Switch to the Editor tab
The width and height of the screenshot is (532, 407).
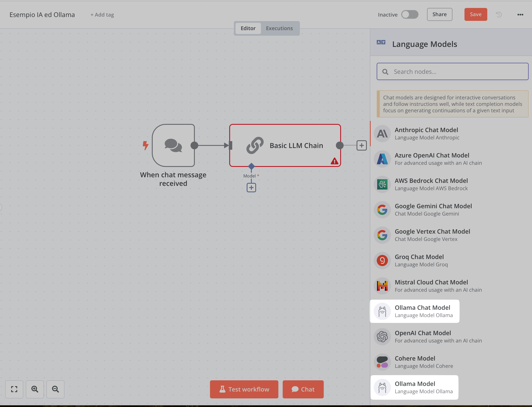[x=248, y=28]
